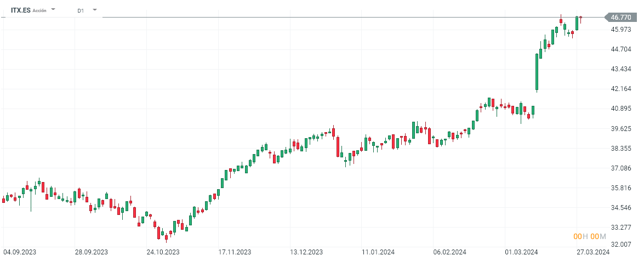Click the 27.03.2024 date on time axis
This screenshot has width=644, height=261.
click(593, 252)
